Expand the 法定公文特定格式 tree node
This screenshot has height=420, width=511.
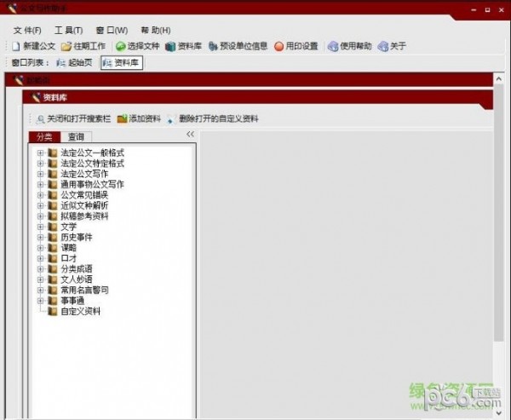point(40,164)
